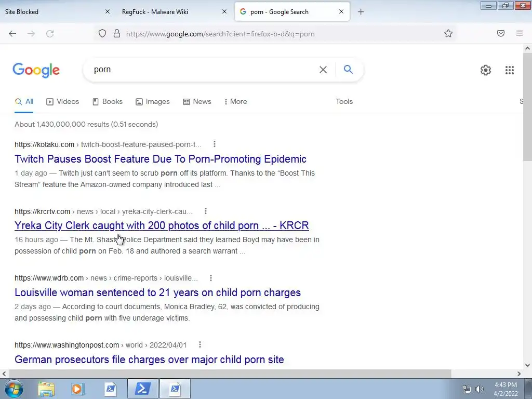Open Windows Explorer from the taskbar
The width and height of the screenshot is (532, 399).
46,389
